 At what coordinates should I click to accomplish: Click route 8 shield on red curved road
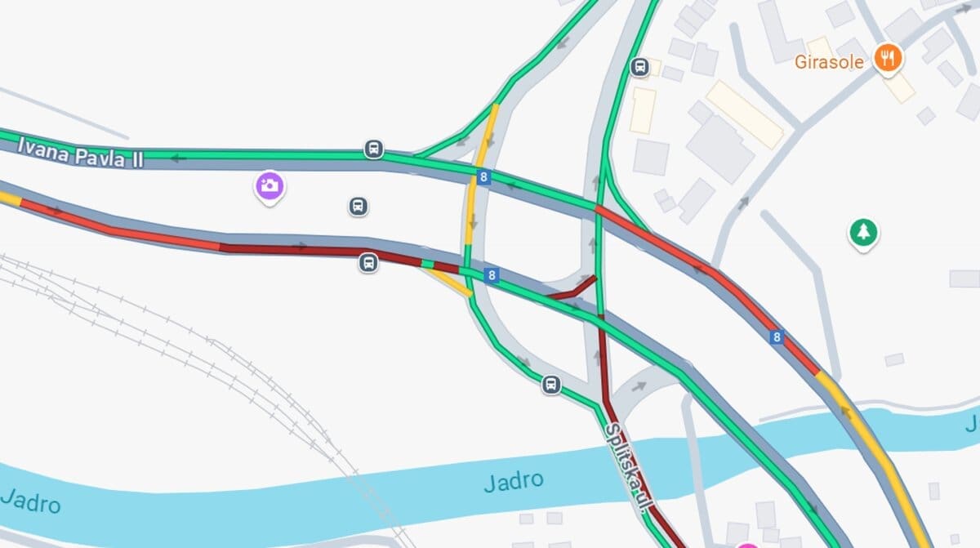777,336
